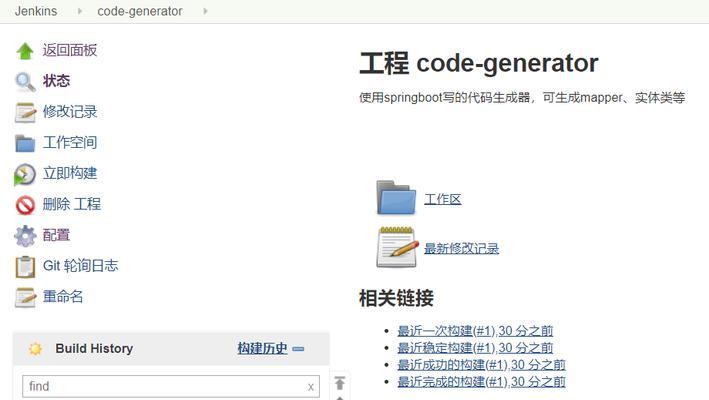This screenshot has height=400, width=709.
Task: Open 配置 in the sidebar
Action: tap(57, 235)
